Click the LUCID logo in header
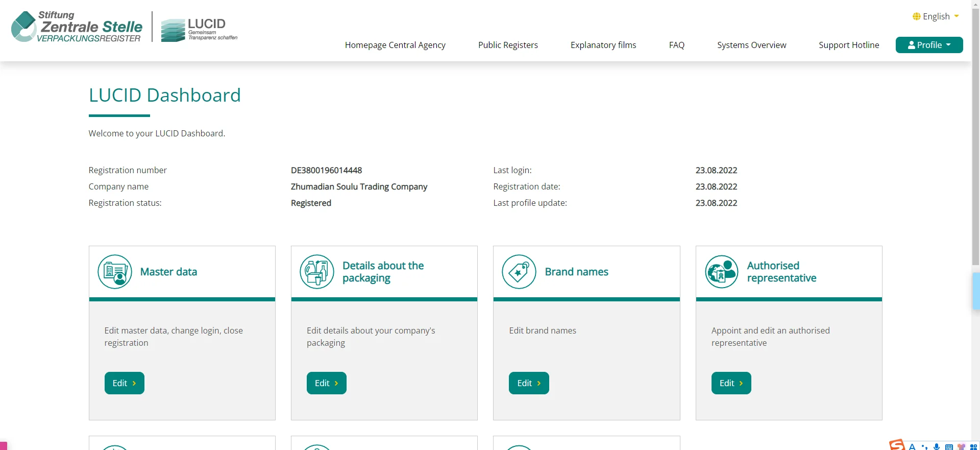Screen dimensions: 980x450 pyautogui.click(x=200, y=30)
